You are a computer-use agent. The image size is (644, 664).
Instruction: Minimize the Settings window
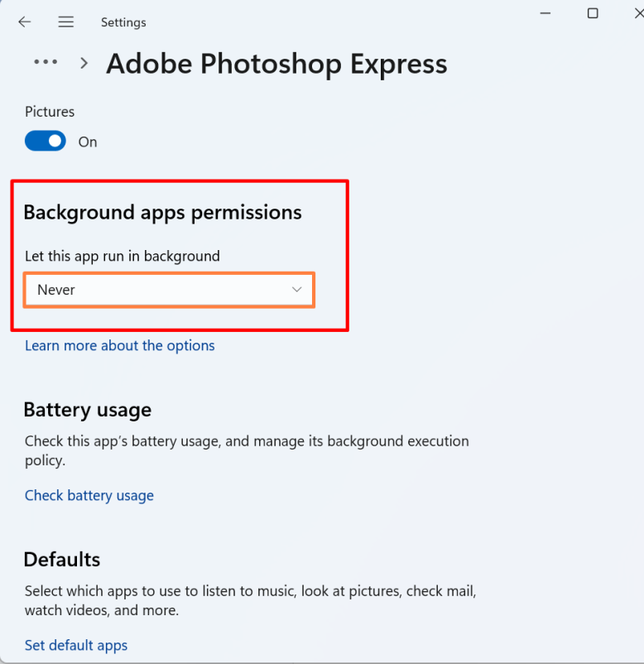point(545,13)
